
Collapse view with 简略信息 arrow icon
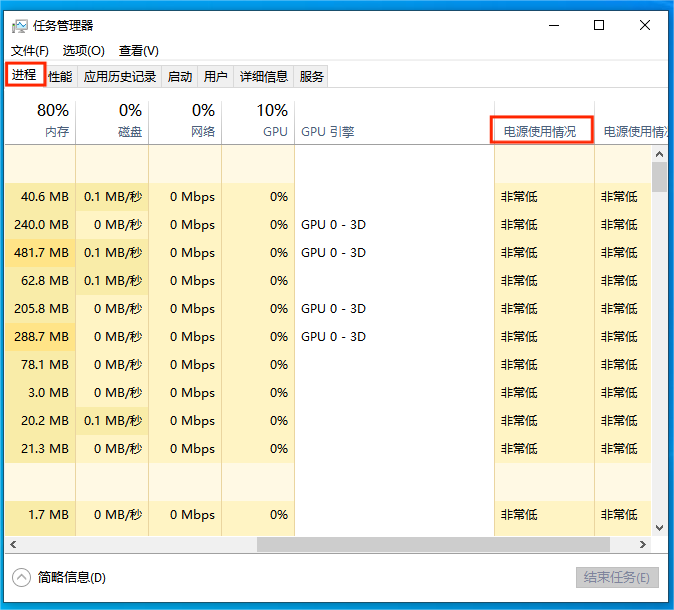pos(21,577)
